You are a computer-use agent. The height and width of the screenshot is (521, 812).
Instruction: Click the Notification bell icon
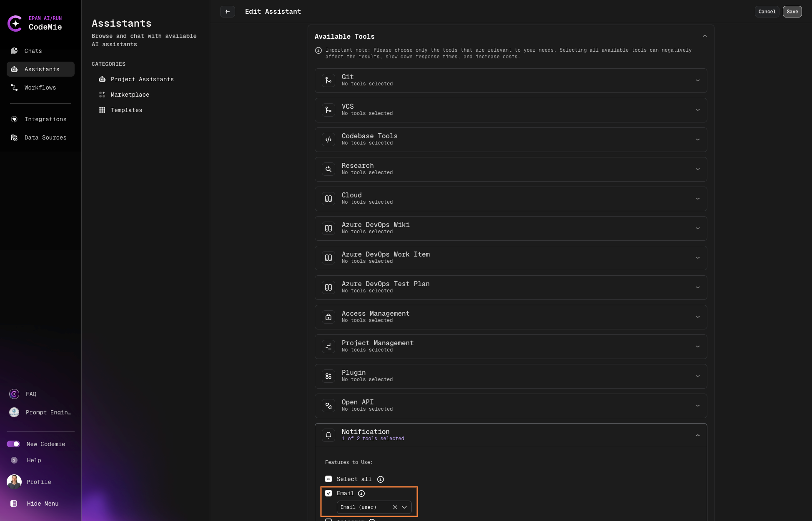pyautogui.click(x=328, y=435)
